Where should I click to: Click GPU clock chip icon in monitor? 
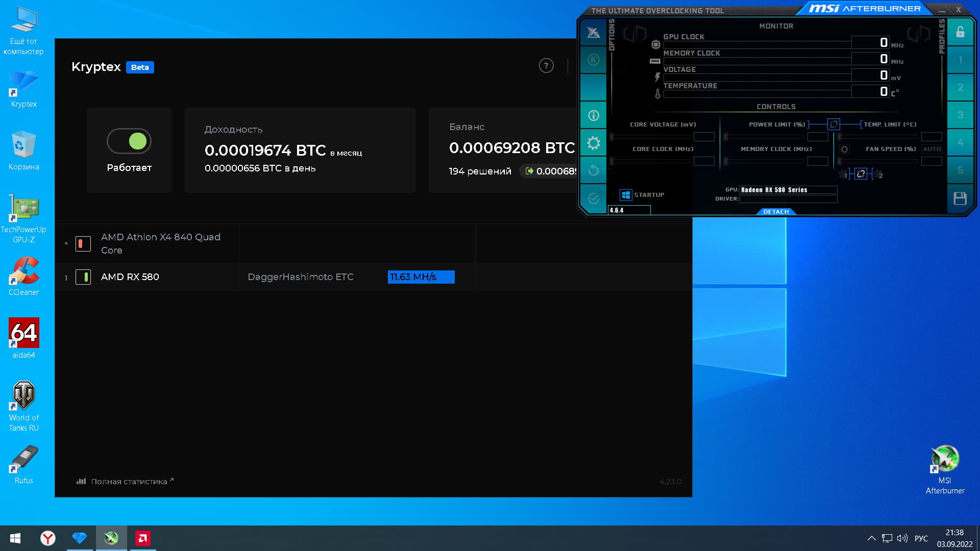[656, 45]
